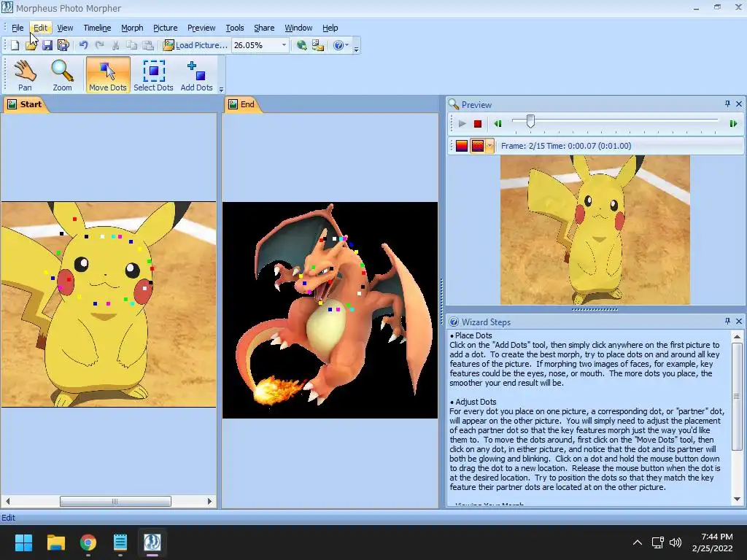Show hidden system tray icons chevron
The image size is (747, 560).
click(637, 542)
